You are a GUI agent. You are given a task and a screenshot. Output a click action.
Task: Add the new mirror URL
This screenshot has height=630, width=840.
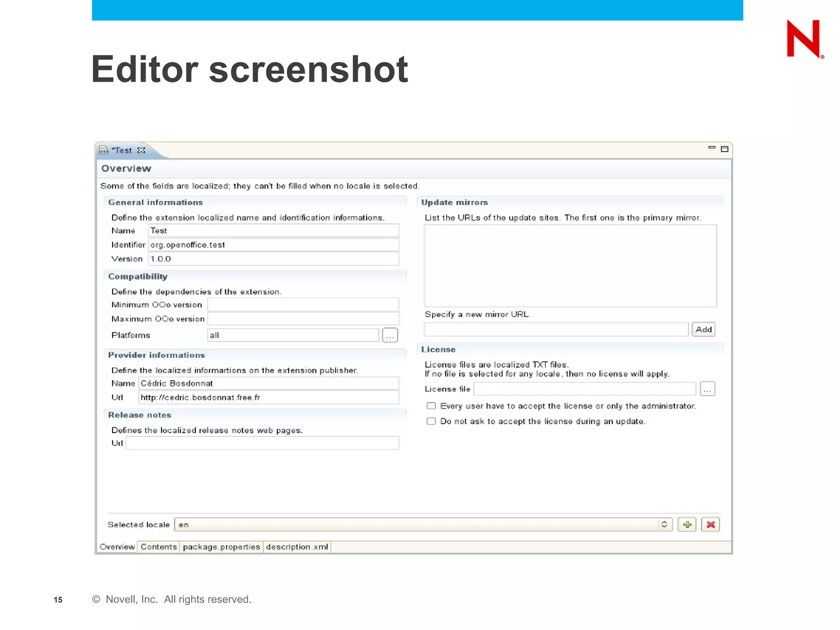tap(703, 329)
